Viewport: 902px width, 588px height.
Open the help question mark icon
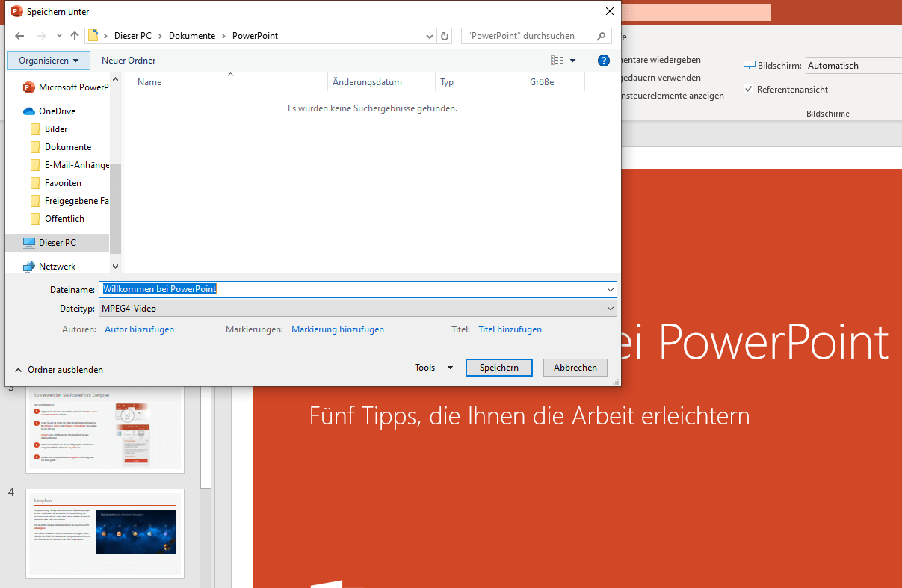(604, 61)
